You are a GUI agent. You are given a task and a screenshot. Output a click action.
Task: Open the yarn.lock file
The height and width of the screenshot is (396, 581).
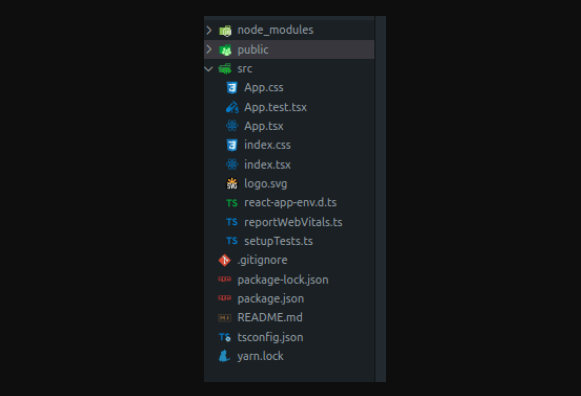point(260,356)
